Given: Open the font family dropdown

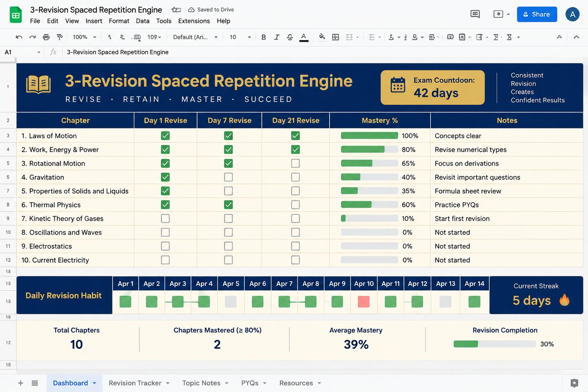Looking at the screenshot, I should pos(195,37).
